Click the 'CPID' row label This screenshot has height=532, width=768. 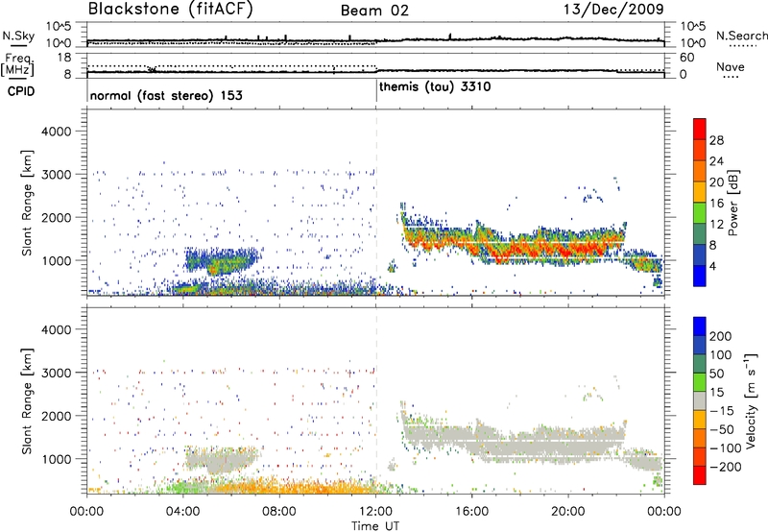(21, 91)
